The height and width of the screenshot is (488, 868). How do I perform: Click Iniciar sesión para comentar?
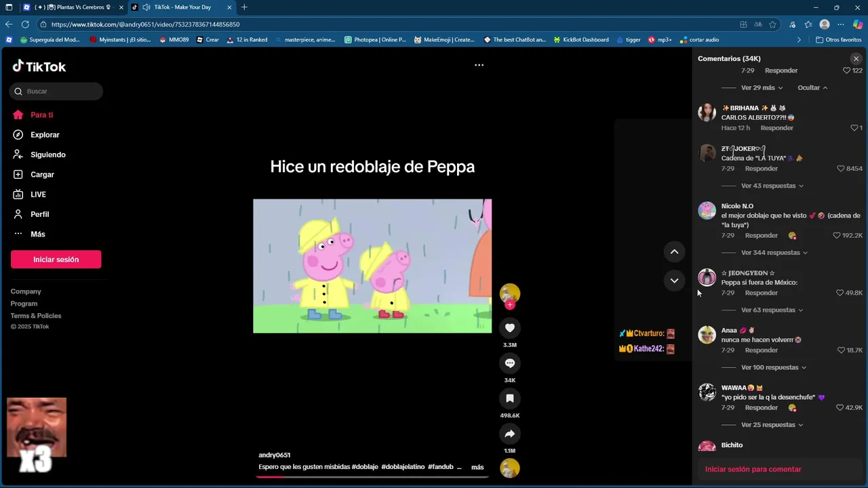click(x=753, y=469)
